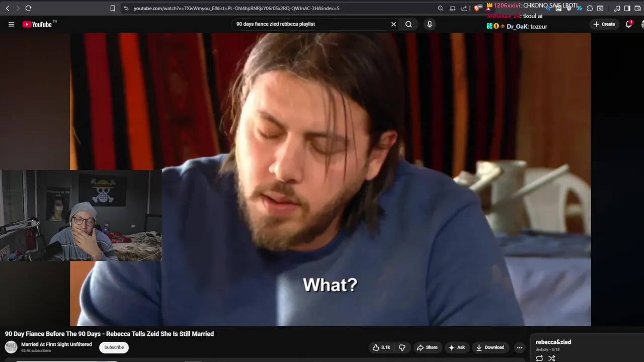This screenshot has width=644, height=362.
Task: Open site information icon in address bar
Action: (126, 8)
